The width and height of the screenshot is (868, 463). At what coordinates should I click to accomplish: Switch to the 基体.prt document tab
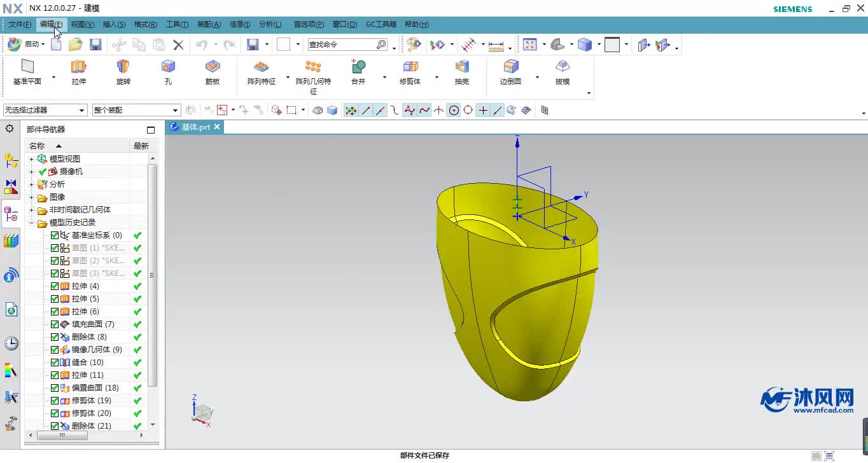(195, 127)
